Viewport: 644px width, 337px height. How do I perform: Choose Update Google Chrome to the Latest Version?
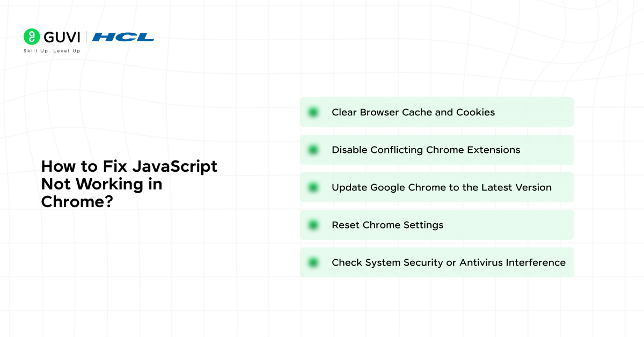click(442, 187)
